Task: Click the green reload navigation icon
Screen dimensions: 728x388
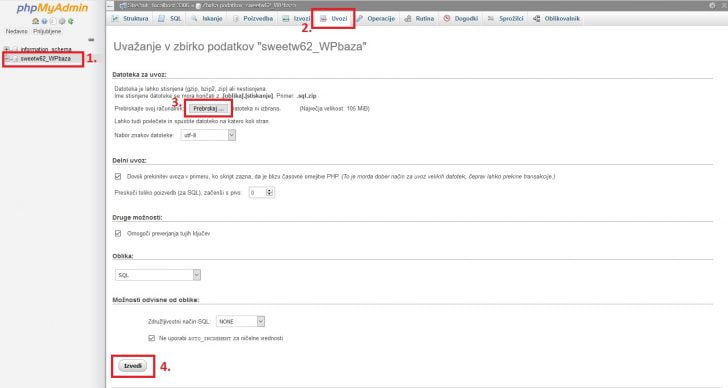Action: pos(71,21)
